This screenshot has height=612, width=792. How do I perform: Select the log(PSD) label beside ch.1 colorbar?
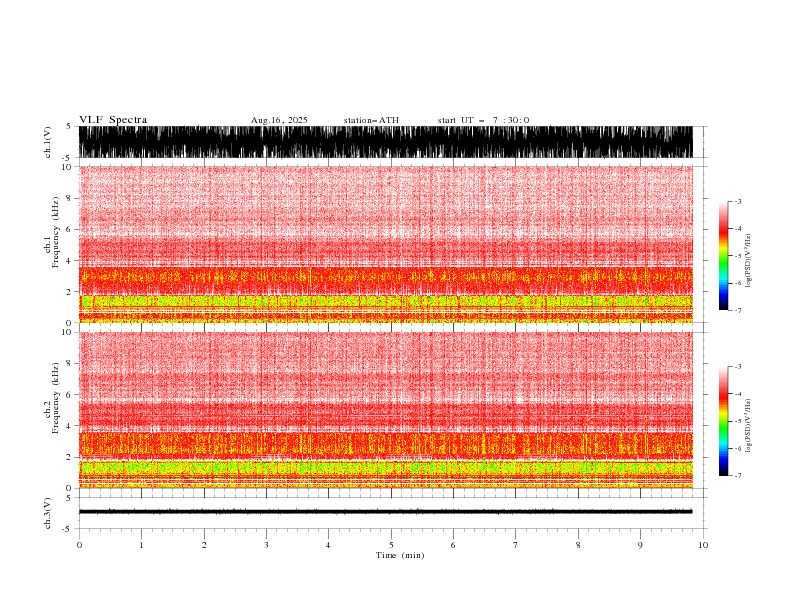(x=749, y=261)
